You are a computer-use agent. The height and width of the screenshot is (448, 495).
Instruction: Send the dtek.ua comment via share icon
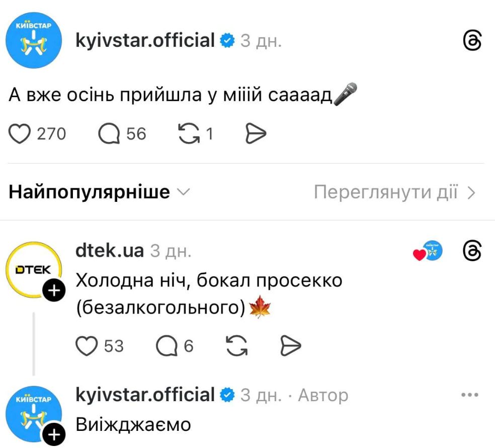coord(291,346)
